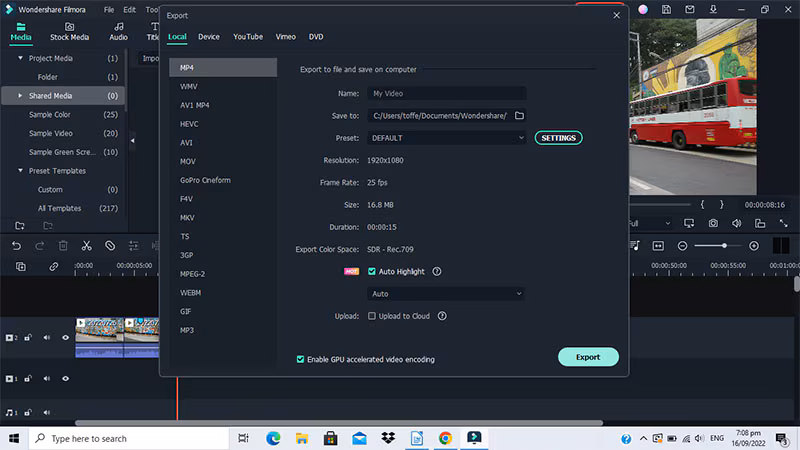Take a snapshot with camera icon
The image size is (800, 450).
pyautogui.click(x=713, y=223)
